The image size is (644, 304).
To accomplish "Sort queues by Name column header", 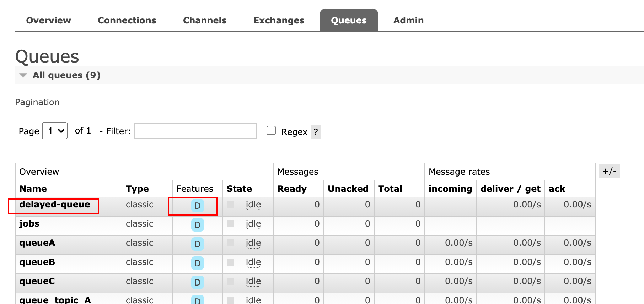I will [x=33, y=189].
